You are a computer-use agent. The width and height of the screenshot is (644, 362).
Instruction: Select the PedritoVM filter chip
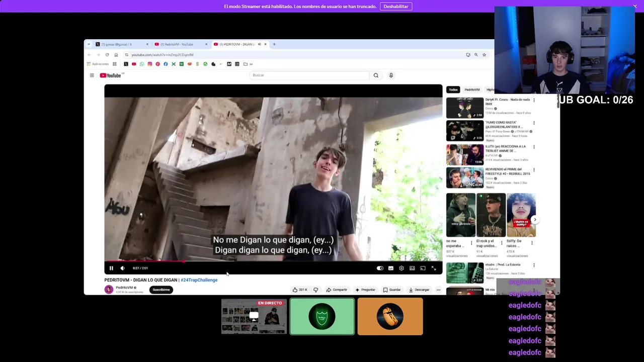(472, 89)
